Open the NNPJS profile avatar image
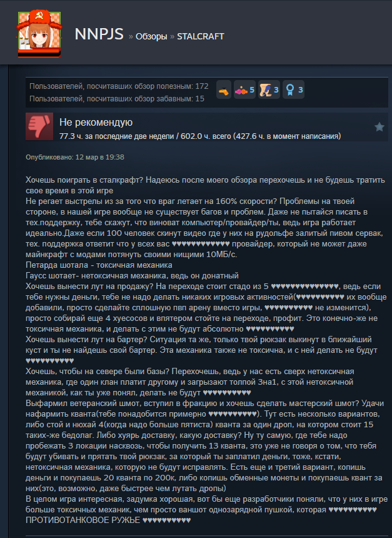This screenshot has height=538, width=392. pos(39,34)
